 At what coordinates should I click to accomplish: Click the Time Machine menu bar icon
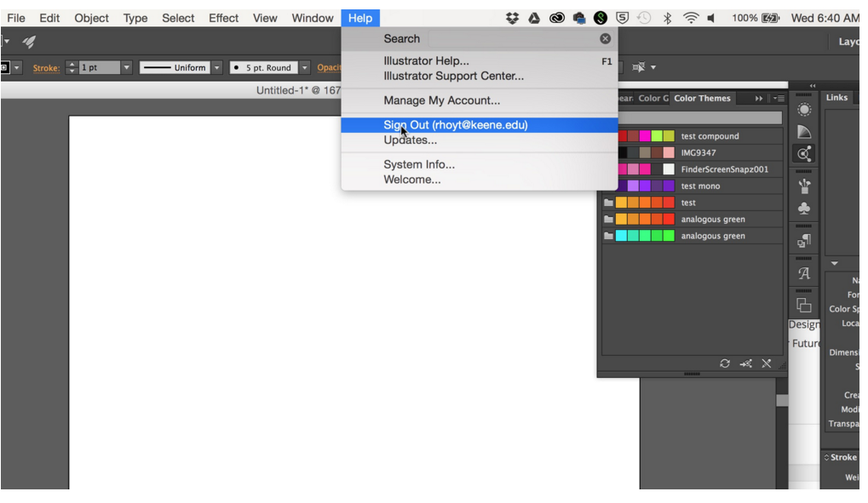click(x=644, y=18)
